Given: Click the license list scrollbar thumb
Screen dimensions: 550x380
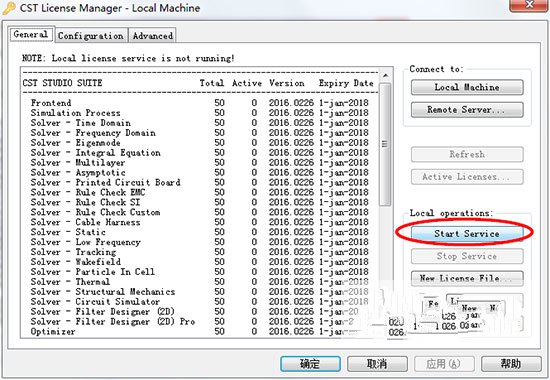Looking at the screenshot, I should 385,144.
